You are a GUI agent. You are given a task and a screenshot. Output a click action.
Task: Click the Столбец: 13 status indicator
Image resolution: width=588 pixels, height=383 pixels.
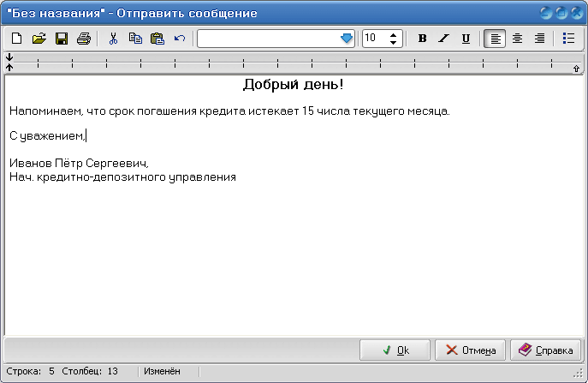pos(90,371)
